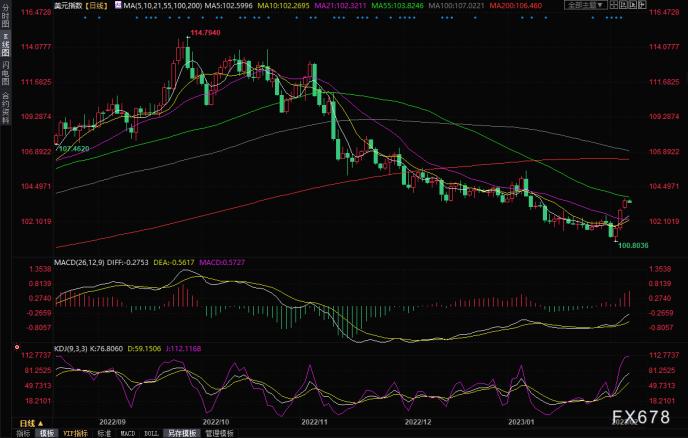
Task: Click the MACD:0.5727 value
Action: [222, 262]
